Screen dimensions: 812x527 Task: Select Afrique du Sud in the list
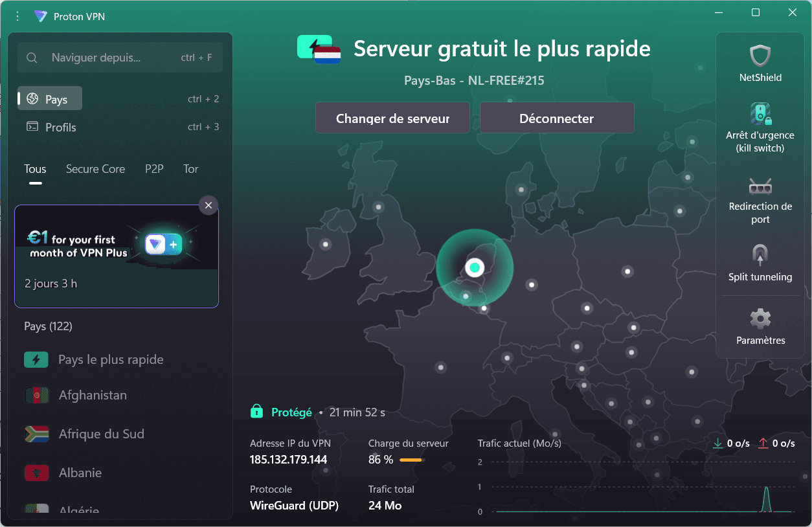120,434
